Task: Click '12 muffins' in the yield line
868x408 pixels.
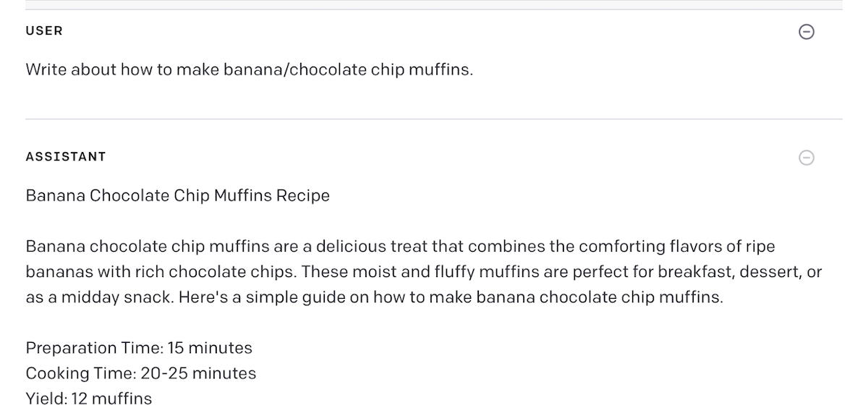Action: click(x=111, y=399)
